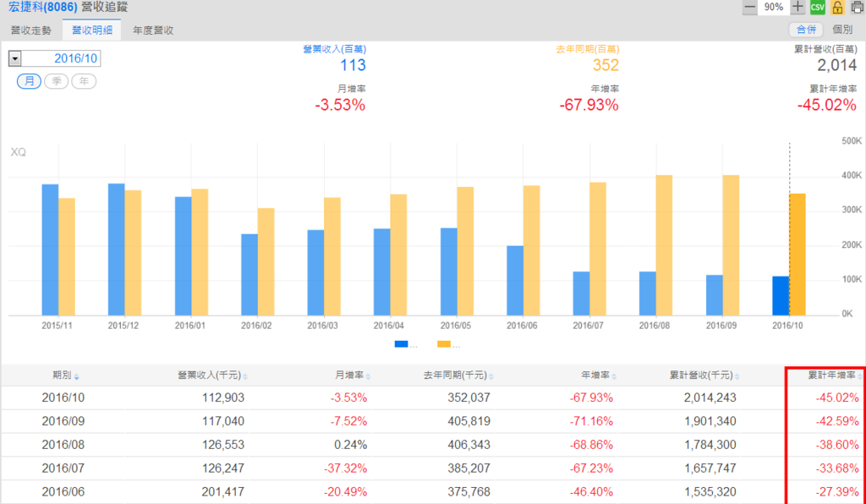Image resolution: width=866 pixels, height=504 pixels.
Task: Click the 宏捷科(8086) stock link
Action: 42,7
